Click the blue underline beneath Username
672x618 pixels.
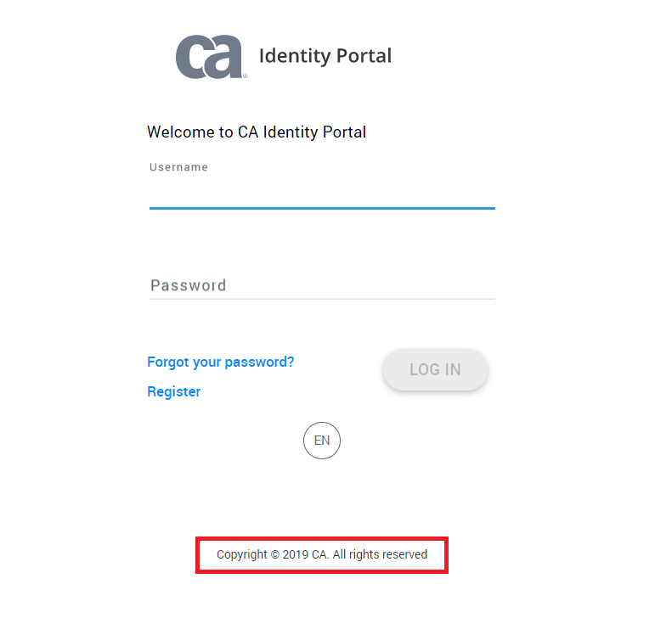coord(322,207)
